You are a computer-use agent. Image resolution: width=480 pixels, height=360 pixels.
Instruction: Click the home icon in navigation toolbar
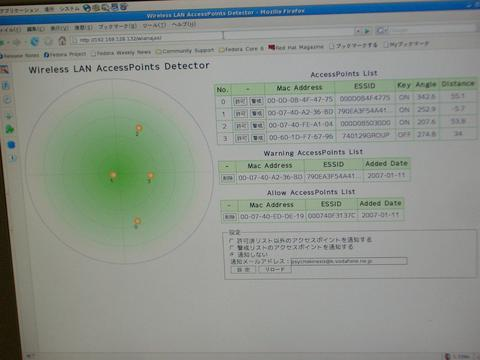click(x=62, y=41)
